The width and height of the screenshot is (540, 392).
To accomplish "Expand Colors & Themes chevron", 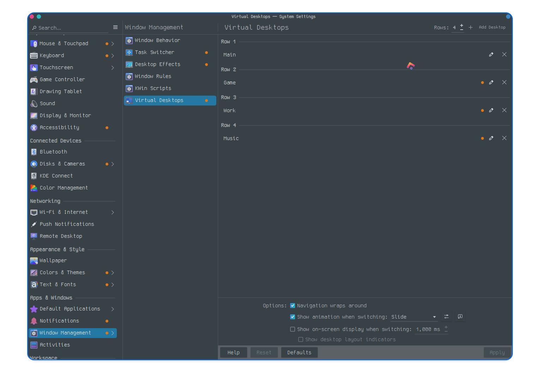I will coord(113,273).
